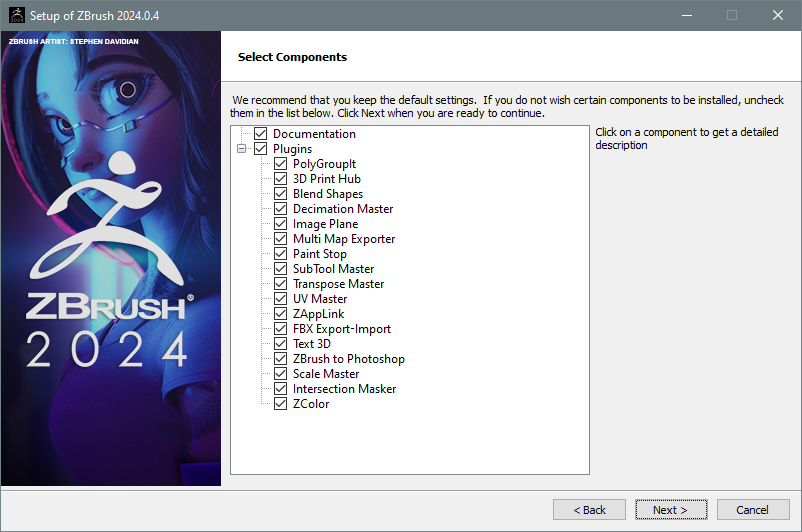Collapse the Plugins tree node
The height and width of the screenshot is (532, 802).
[241, 149]
